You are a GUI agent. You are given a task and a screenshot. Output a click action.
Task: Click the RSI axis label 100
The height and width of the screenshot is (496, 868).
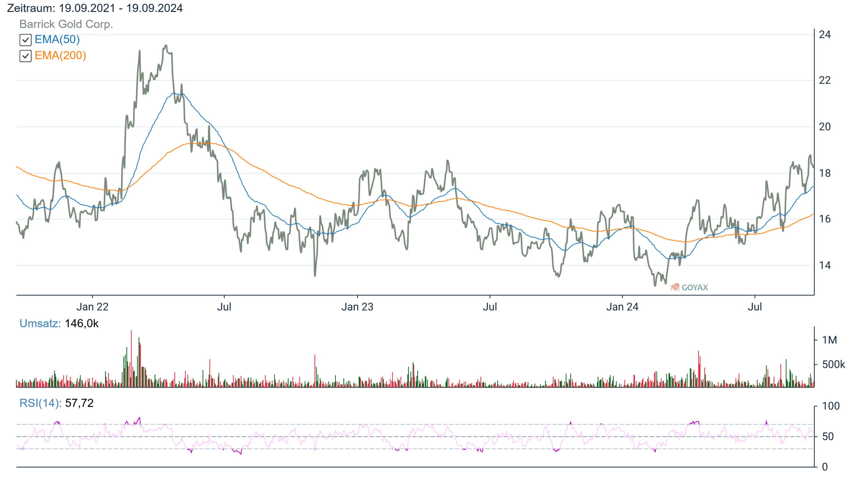[x=831, y=406]
